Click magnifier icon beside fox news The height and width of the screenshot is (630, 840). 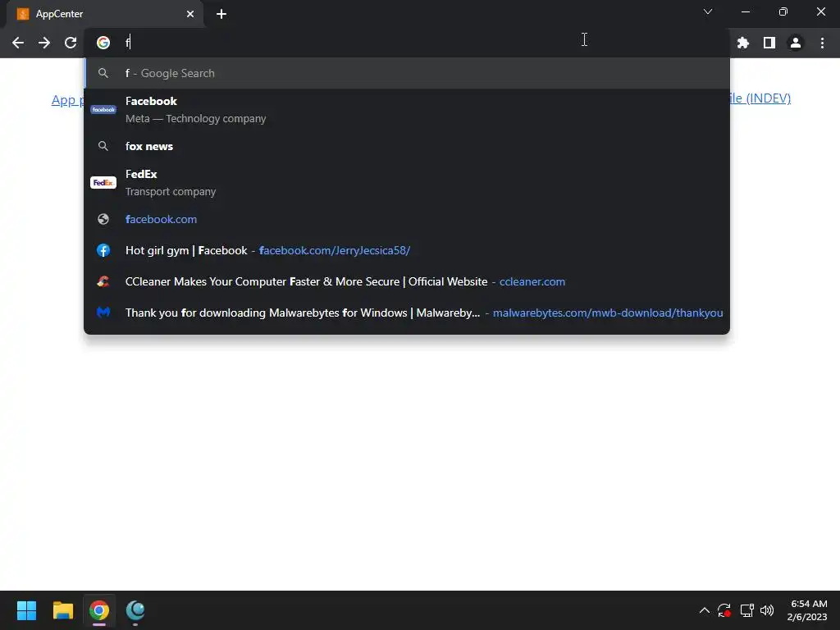pos(103,146)
